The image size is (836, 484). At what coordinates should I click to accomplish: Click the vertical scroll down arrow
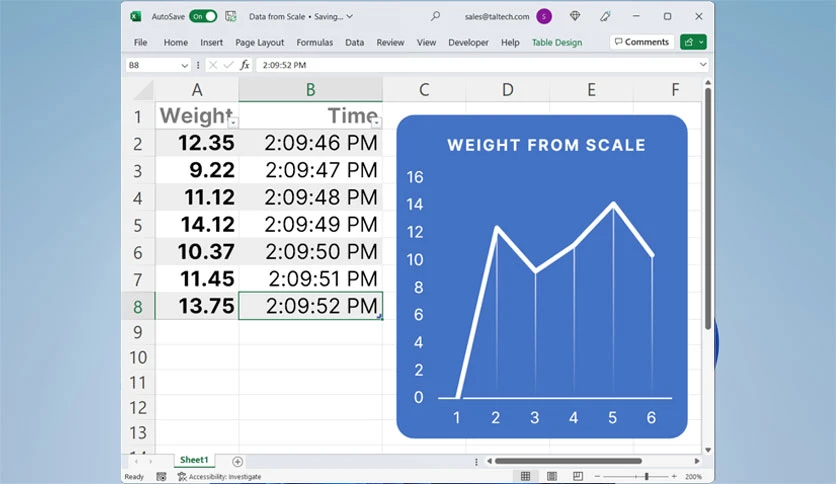point(708,450)
